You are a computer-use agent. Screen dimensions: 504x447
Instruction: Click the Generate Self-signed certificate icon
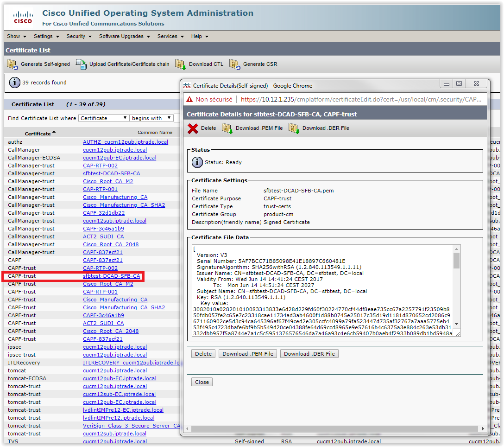(12, 64)
